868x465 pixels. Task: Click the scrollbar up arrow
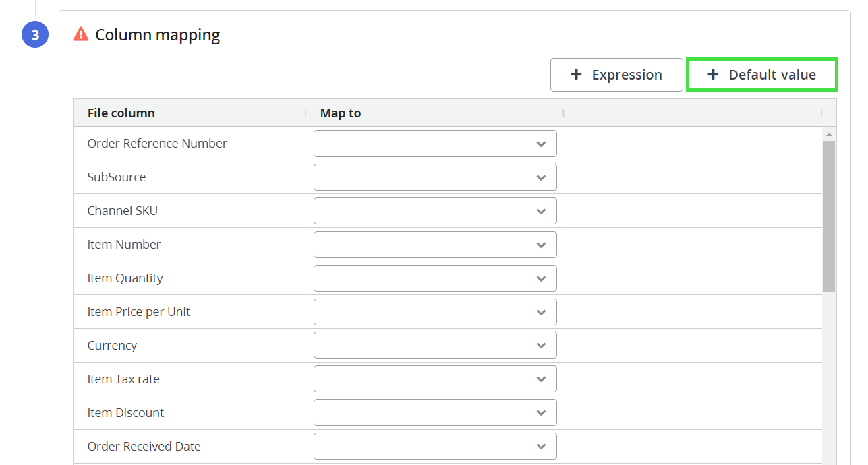[829, 134]
